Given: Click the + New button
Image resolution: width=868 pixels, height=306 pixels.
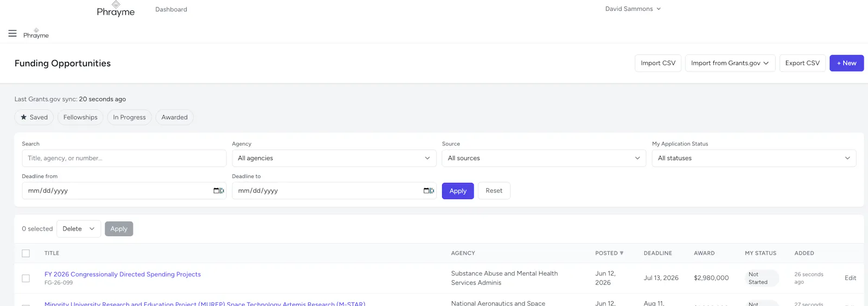Looking at the screenshot, I should click(846, 63).
